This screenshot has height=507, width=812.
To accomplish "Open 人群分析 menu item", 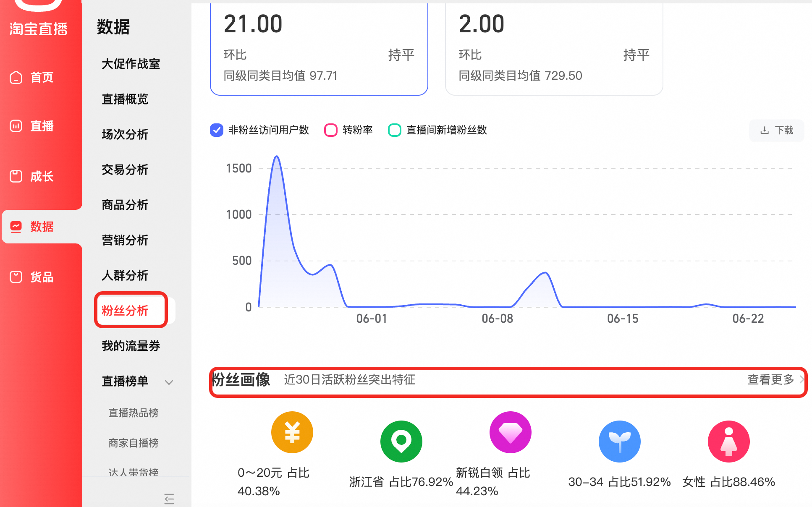I will point(125,275).
